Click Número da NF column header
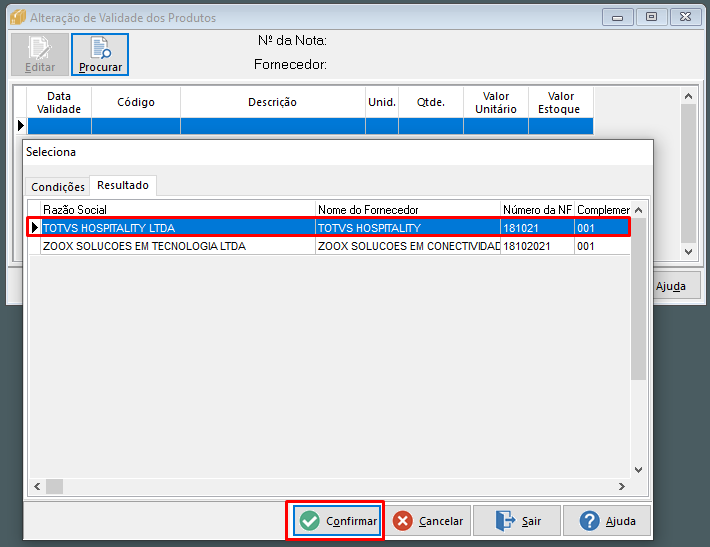Viewport: 710px width, 547px height. tap(537, 210)
